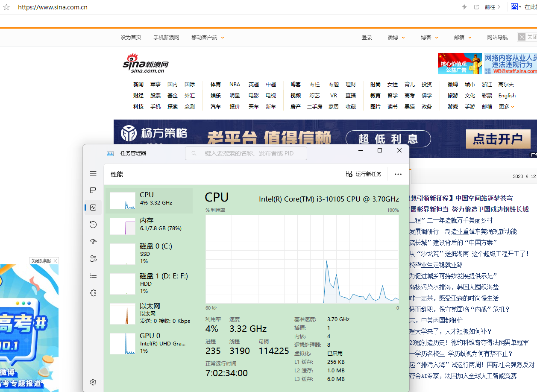Click 超低利息 pill on banner ad

[388, 139]
